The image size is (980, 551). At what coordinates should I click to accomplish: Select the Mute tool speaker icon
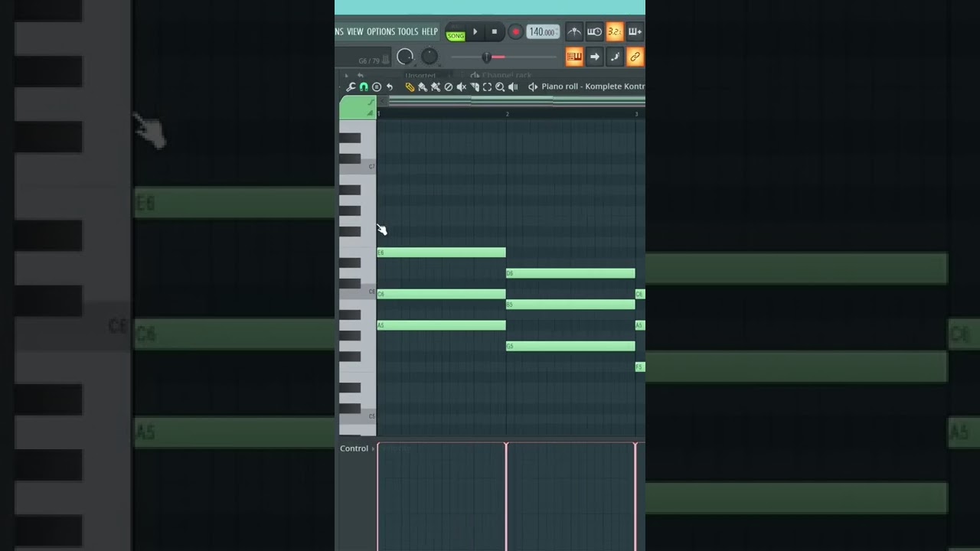coord(462,87)
